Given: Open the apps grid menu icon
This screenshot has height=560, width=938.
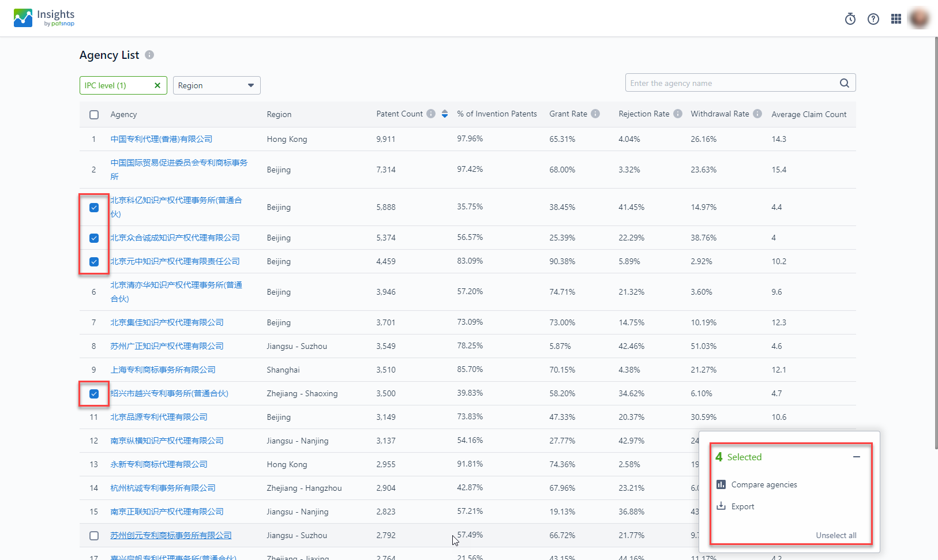Looking at the screenshot, I should point(896,19).
